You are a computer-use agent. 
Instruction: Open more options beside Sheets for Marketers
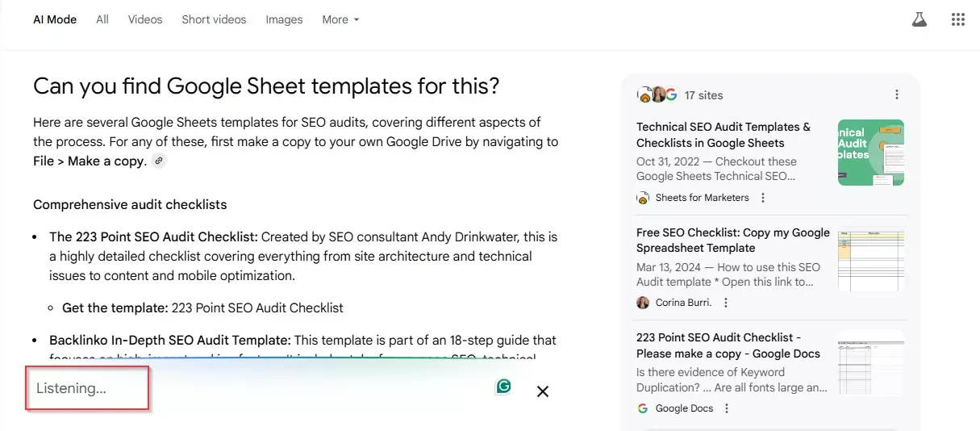tap(763, 198)
